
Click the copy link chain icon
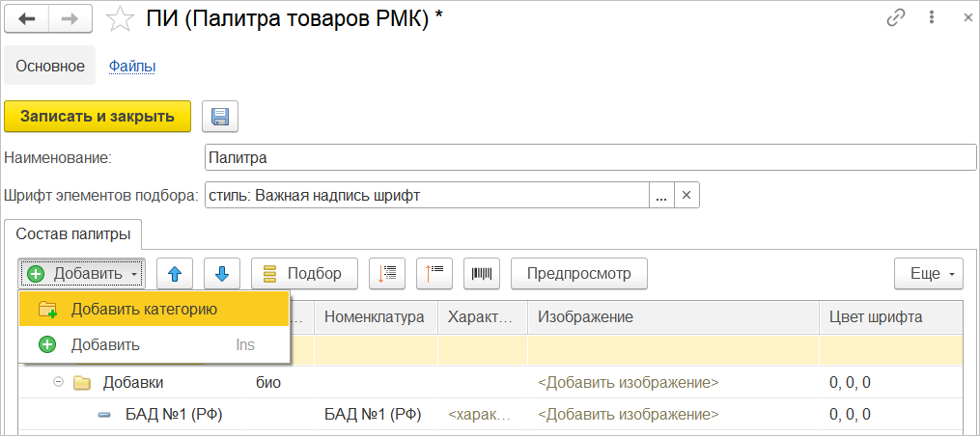pos(895,19)
